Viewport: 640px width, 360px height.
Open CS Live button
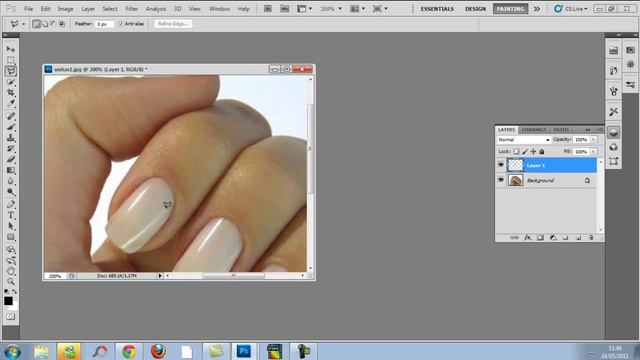point(571,9)
